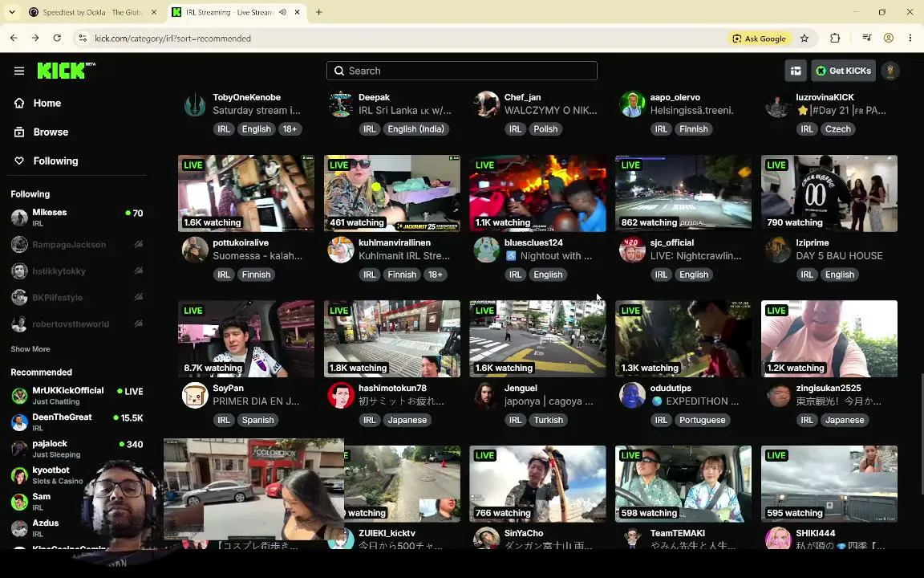Select English (India) tag under Deepak
The image size is (924, 578).
click(416, 129)
